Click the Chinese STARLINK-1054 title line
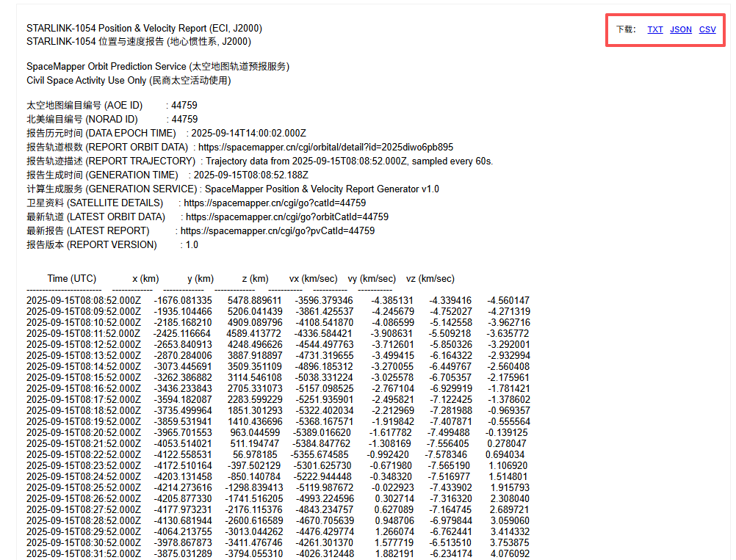Image resolution: width=736 pixels, height=560 pixels. (139, 42)
